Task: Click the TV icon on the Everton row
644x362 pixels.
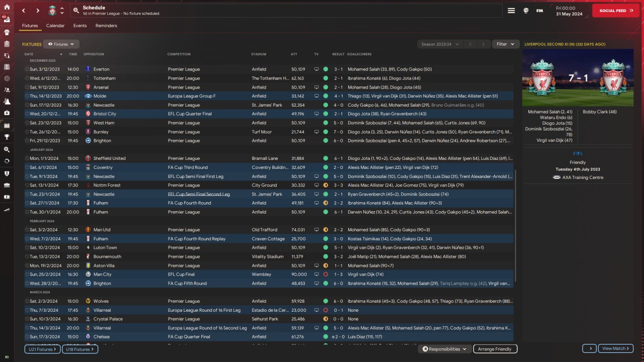Action: pos(316,69)
